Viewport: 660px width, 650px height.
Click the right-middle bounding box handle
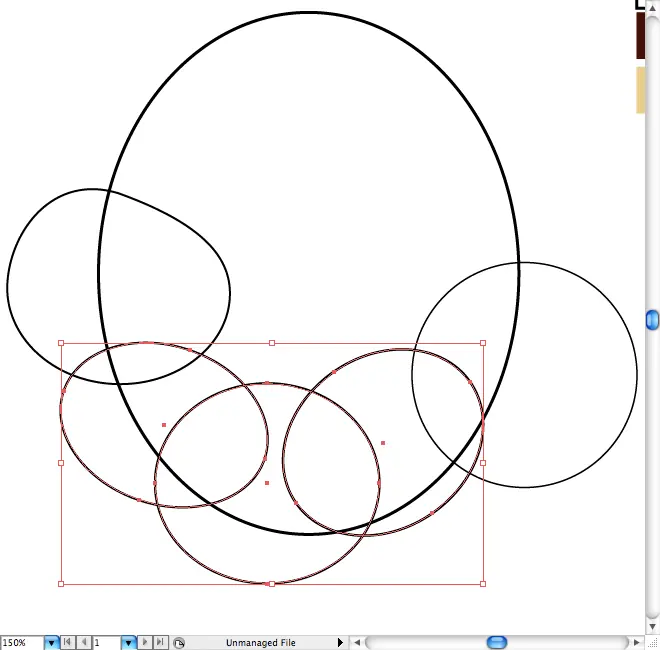(x=483, y=463)
